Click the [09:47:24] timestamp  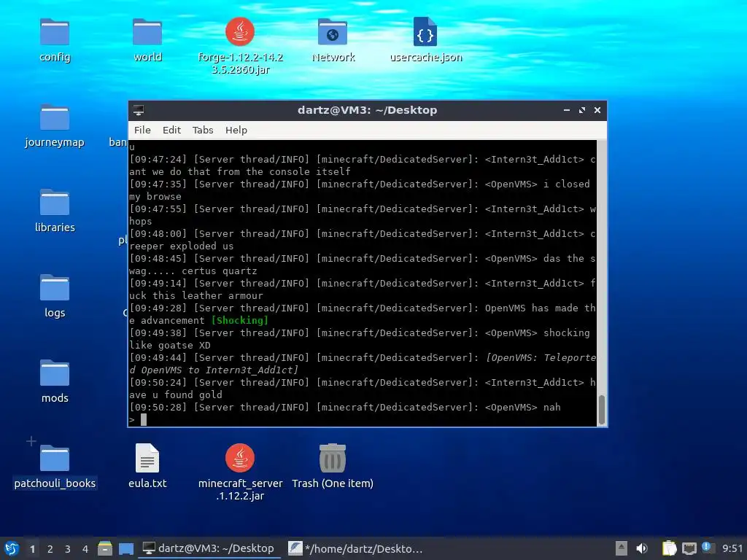coord(158,160)
